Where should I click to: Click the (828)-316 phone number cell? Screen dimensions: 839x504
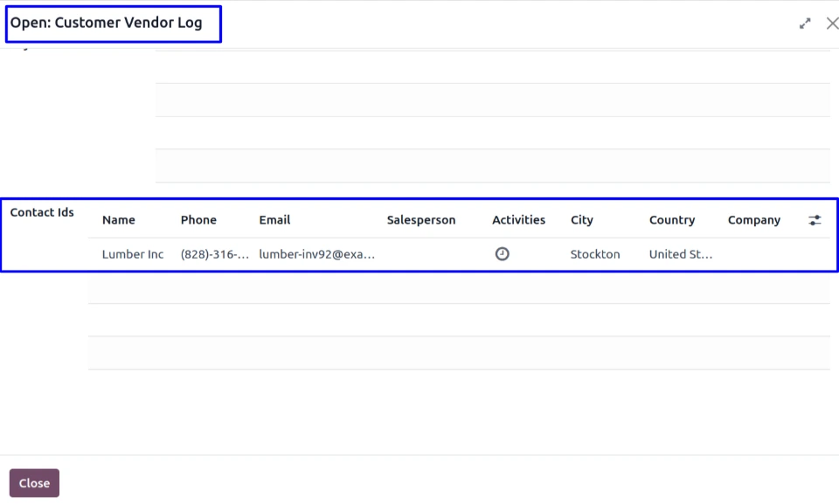click(215, 254)
